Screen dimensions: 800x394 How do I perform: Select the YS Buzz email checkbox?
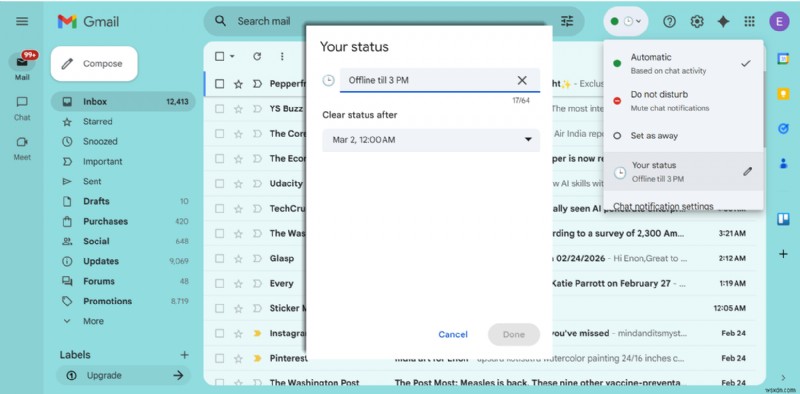click(219, 109)
